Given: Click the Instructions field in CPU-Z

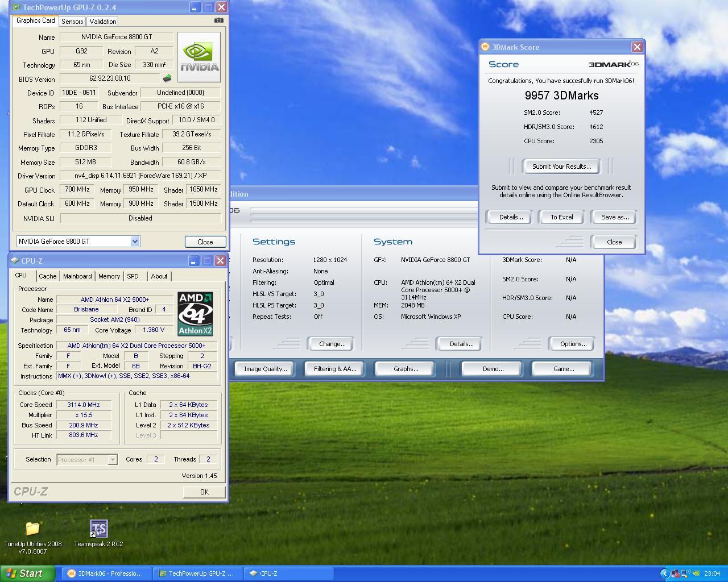Looking at the screenshot, I should coord(136,376).
